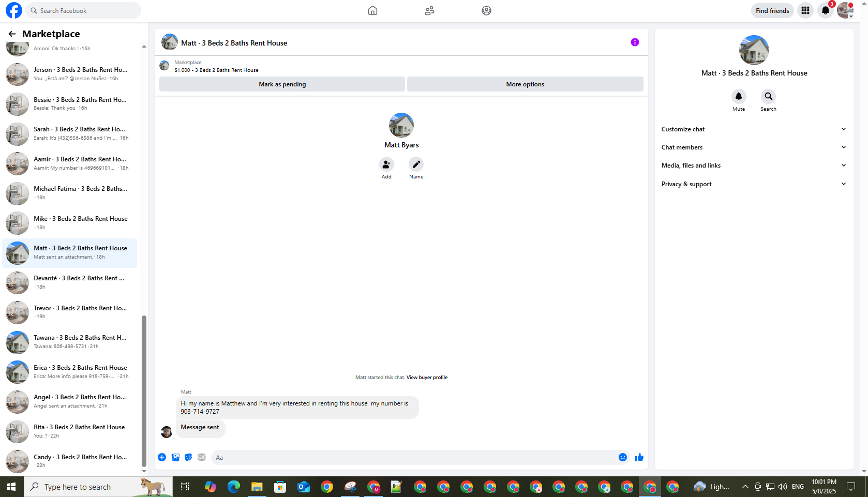Open Windows Start menu
The width and height of the screenshot is (868, 497).
(11, 487)
